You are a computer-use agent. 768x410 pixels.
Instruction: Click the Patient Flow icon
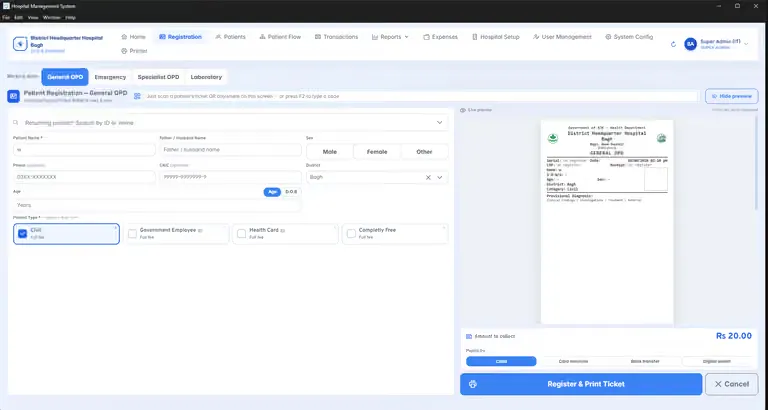point(263,37)
